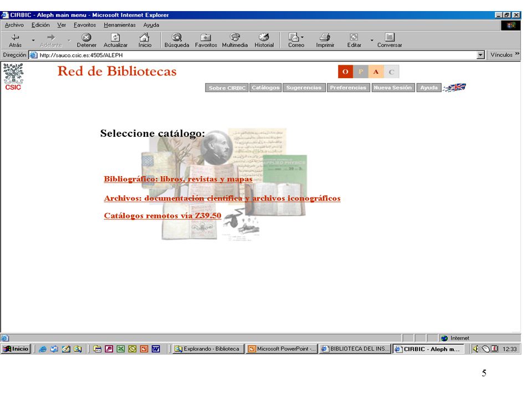Image resolution: width=532 pixels, height=399 pixels.
Task: Click the Sobre CIRBIC button
Action: point(227,88)
